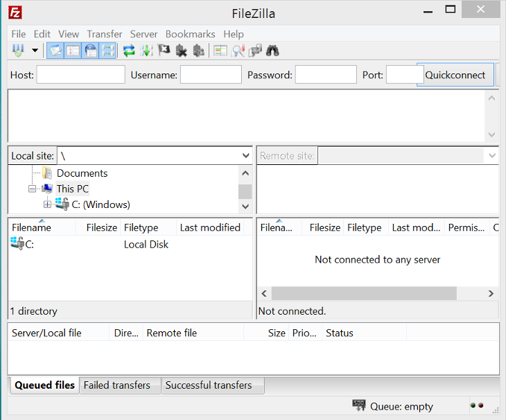Open the Edit menu
Viewport: 506px width, 420px height.
click(x=42, y=34)
